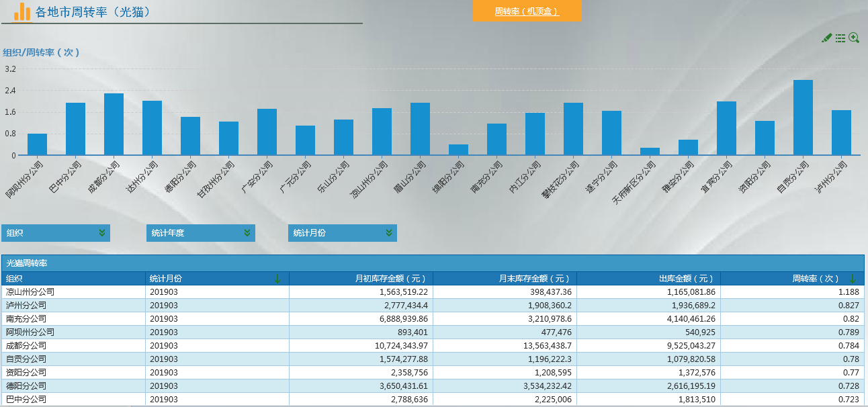Click the magnifier zoom-in chart icon
The height and width of the screenshot is (407, 868).
pos(854,38)
